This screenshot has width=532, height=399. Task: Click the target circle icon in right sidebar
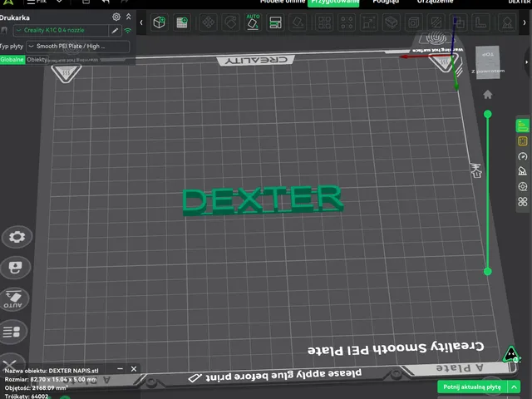tap(523, 186)
